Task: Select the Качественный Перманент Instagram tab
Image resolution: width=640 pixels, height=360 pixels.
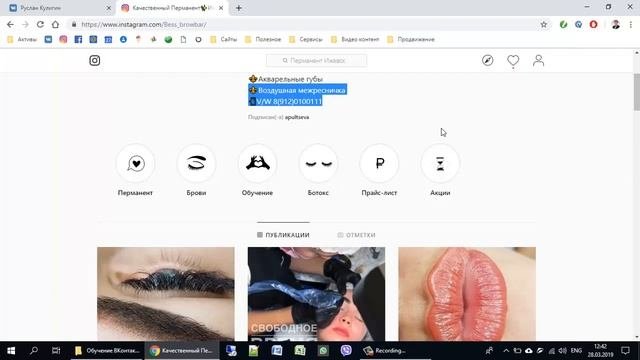Action: pyautogui.click(x=171, y=8)
